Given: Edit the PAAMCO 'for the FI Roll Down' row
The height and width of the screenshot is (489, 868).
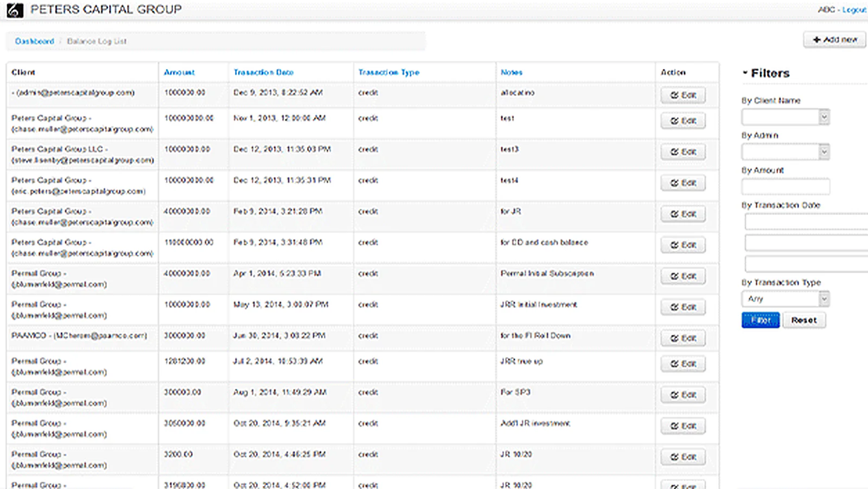Looking at the screenshot, I should 683,338.
